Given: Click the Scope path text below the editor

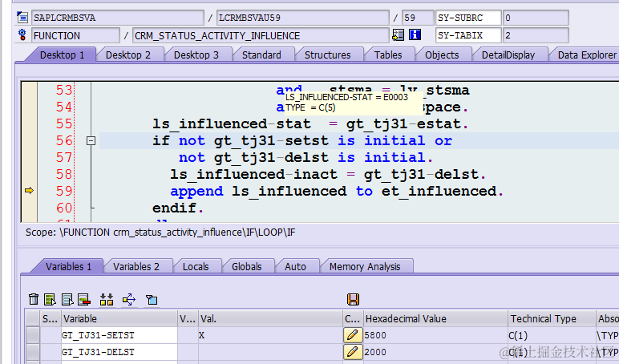Looking at the screenshot, I should (x=160, y=233).
